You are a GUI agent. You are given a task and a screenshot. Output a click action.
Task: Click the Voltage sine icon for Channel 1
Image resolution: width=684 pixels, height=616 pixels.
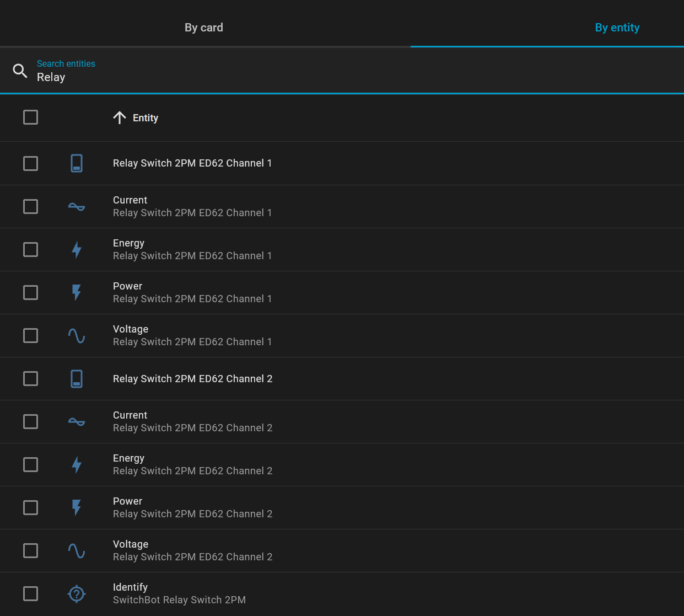point(77,336)
